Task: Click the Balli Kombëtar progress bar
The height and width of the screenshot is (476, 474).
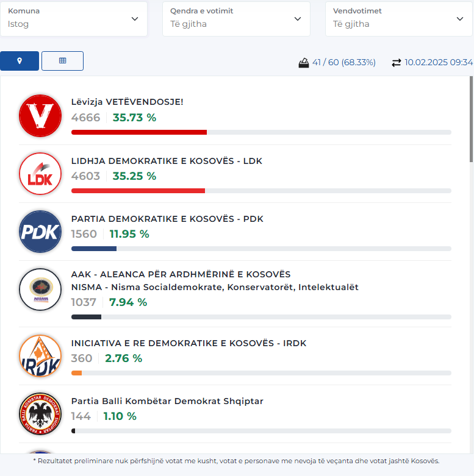Action: [261, 431]
